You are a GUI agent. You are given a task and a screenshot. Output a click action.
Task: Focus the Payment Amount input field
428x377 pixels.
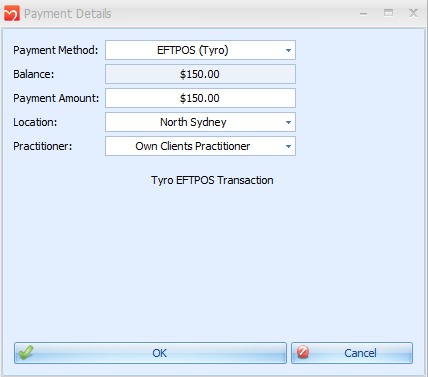[200, 98]
